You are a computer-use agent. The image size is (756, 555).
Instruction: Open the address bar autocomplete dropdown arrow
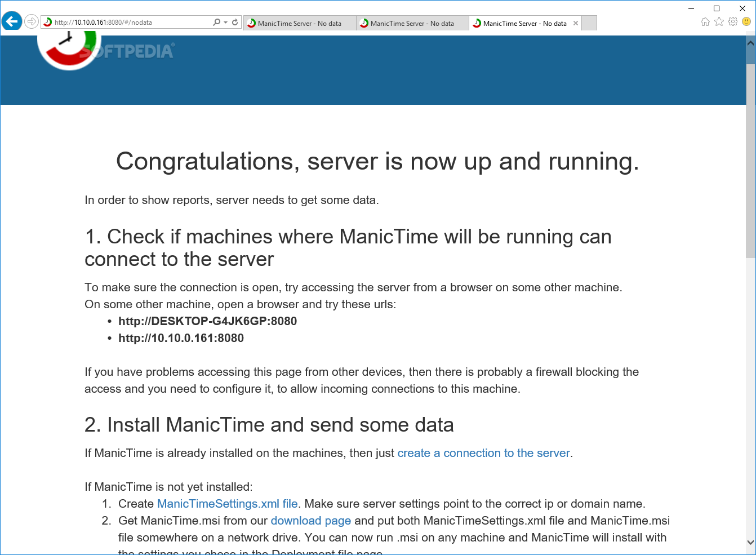click(226, 23)
